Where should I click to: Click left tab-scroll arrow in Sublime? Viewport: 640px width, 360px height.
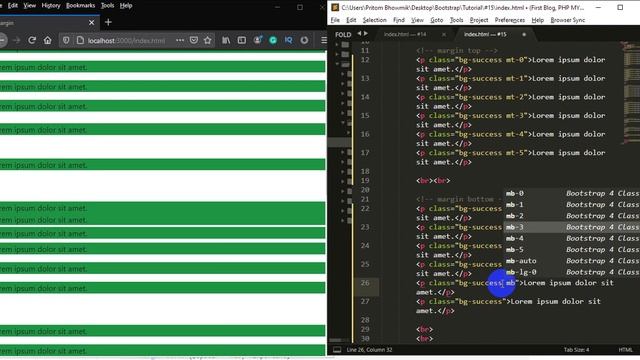point(360,33)
